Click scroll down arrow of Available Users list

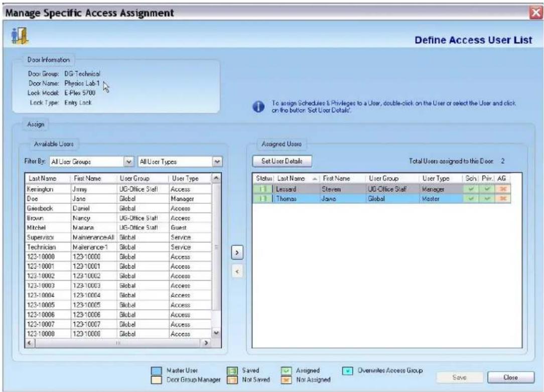[216, 333]
